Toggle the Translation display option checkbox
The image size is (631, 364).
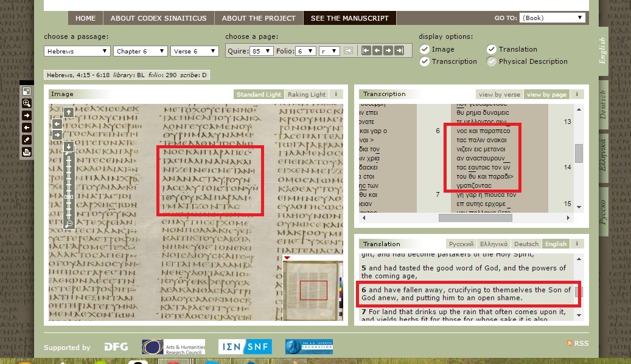point(492,49)
